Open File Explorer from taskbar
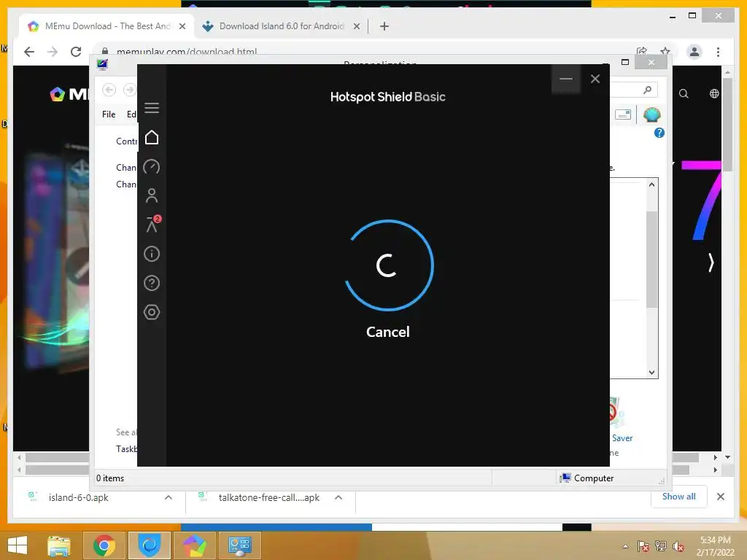Viewport: 747px width, 560px height. pyautogui.click(x=58, y=545)
